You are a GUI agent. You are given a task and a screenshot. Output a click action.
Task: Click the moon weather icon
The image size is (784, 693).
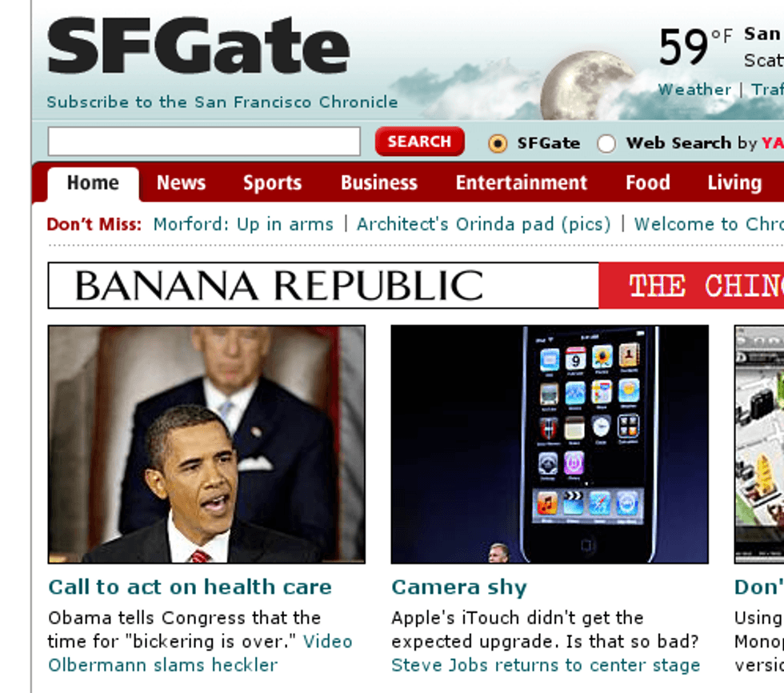589,85
